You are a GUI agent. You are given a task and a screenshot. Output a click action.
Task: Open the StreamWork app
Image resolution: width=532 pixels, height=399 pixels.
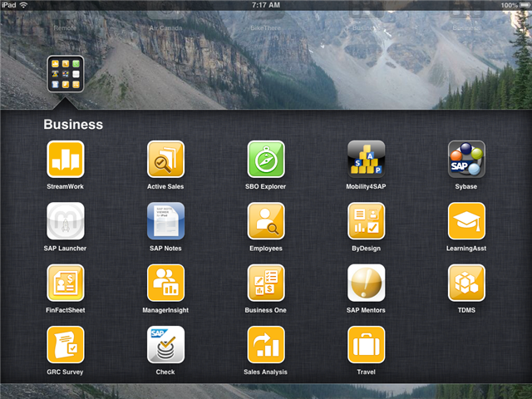coord(66,159)
